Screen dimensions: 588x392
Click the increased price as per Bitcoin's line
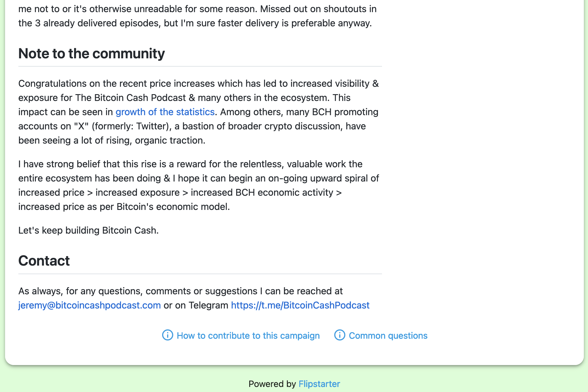coord(124,207)
